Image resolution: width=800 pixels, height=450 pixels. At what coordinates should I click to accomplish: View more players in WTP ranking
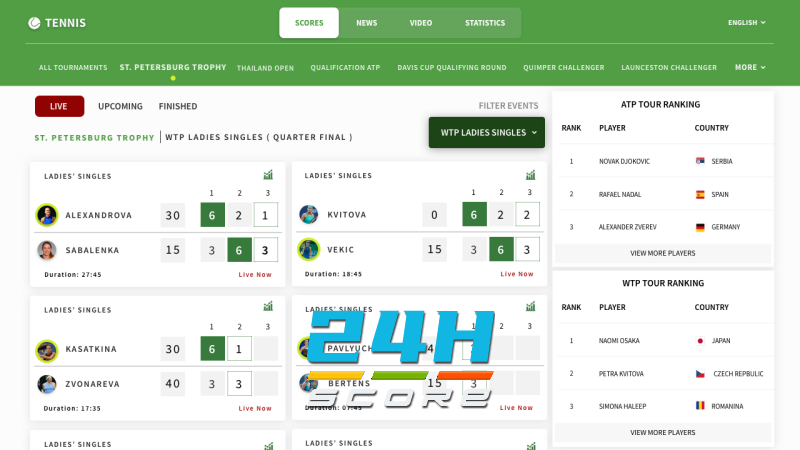(x=662, y=433)
